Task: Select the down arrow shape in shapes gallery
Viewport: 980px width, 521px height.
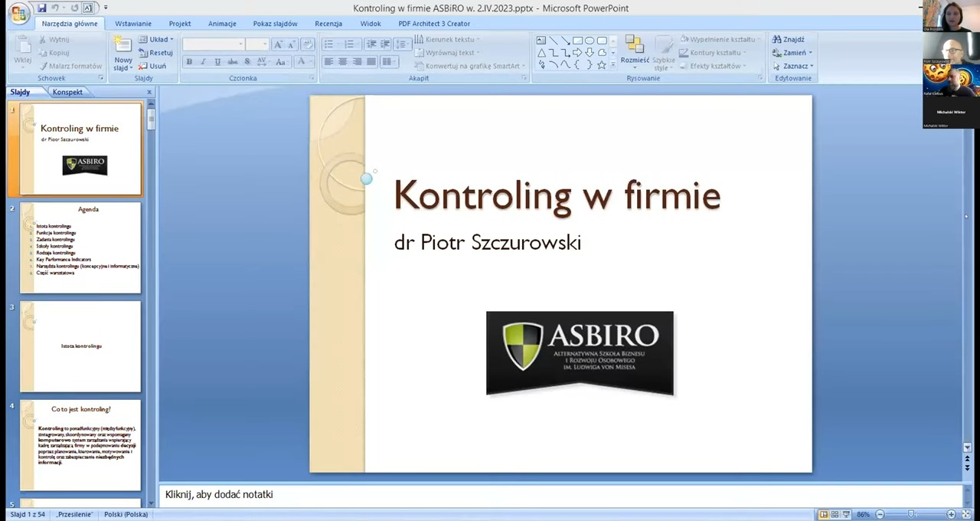Action: (x=590, y=53)
